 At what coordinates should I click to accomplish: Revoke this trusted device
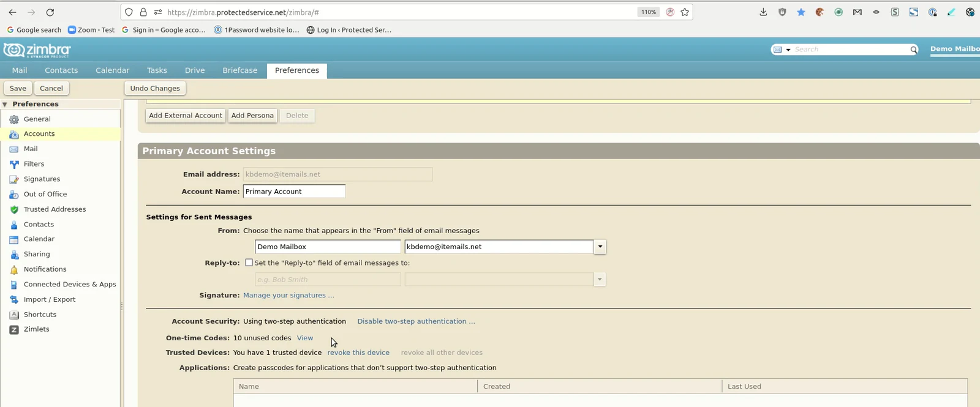click(x=358, y=353)
